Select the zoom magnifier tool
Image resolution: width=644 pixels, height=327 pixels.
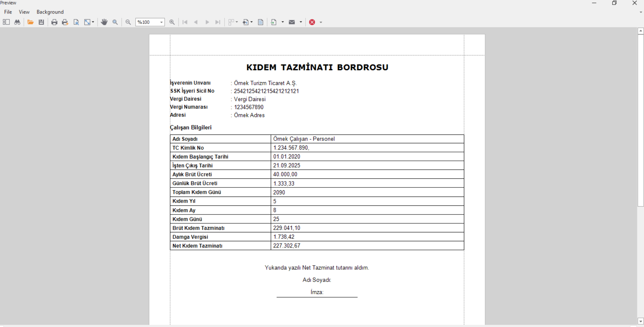pos(115,22)
